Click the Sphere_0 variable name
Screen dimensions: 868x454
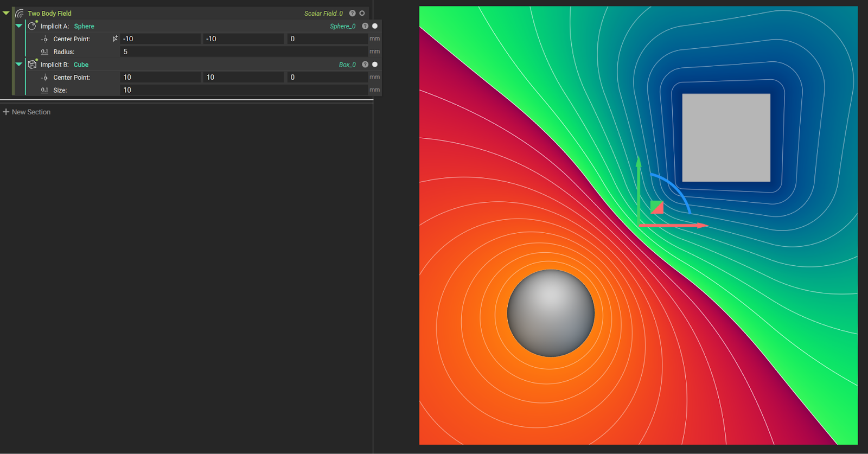pyautogui.click(x=343, y=26)
